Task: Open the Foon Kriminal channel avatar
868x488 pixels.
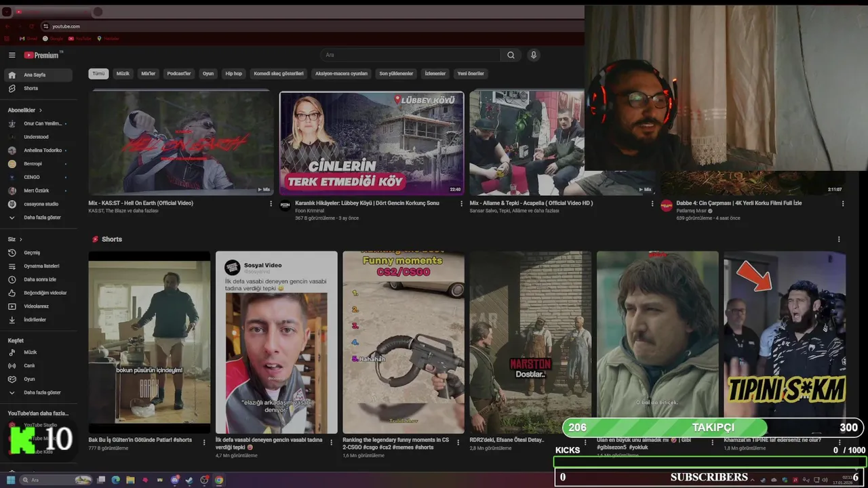Action: pyautogui.click(x=285, y=206)
